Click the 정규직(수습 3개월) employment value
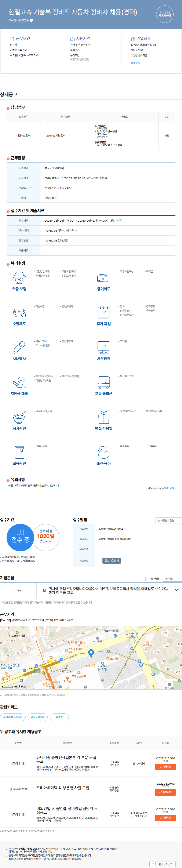This screenshot has height=868, width=182. [x=54, y=168]
